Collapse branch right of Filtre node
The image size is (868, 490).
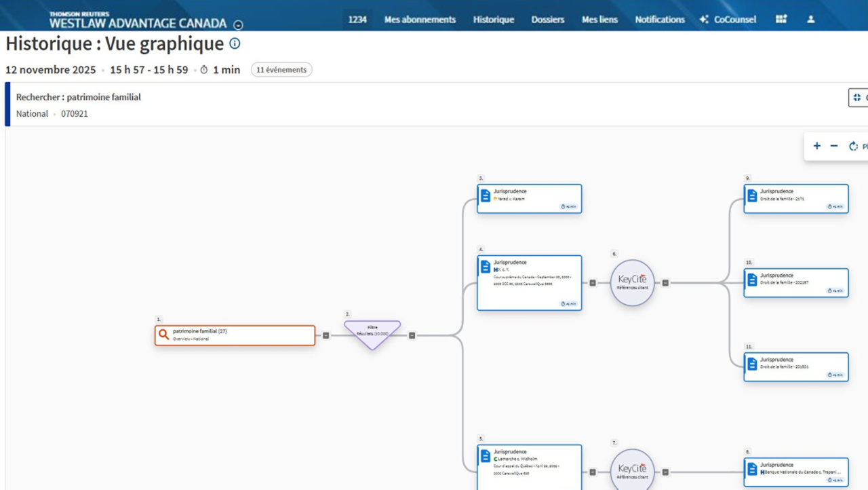coord(412,335)
